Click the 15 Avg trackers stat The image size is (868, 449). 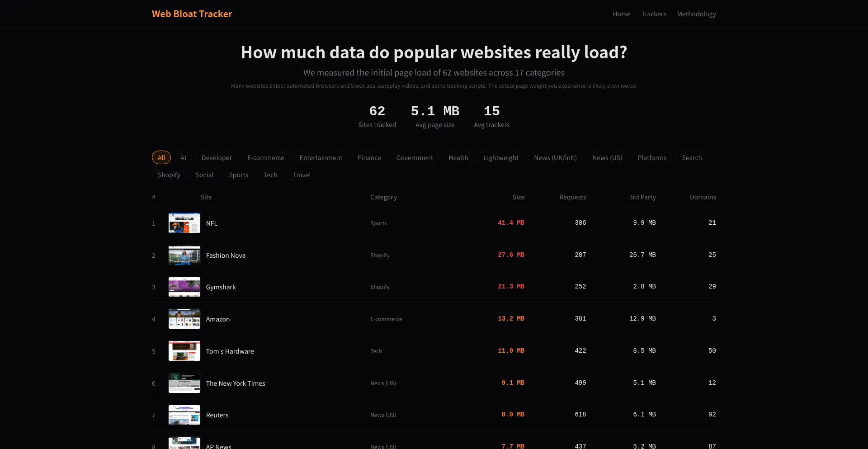(x=491, y=116)
